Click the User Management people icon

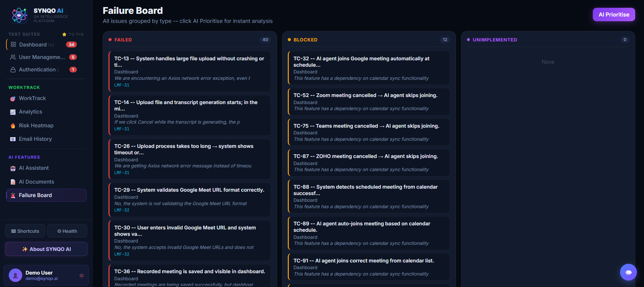point(13,57)
